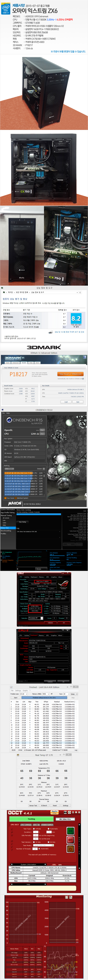Click the XTU stress test progress bar
This screenshot has height=980, width=88.
pyautogui.click(x=39, y=514)
